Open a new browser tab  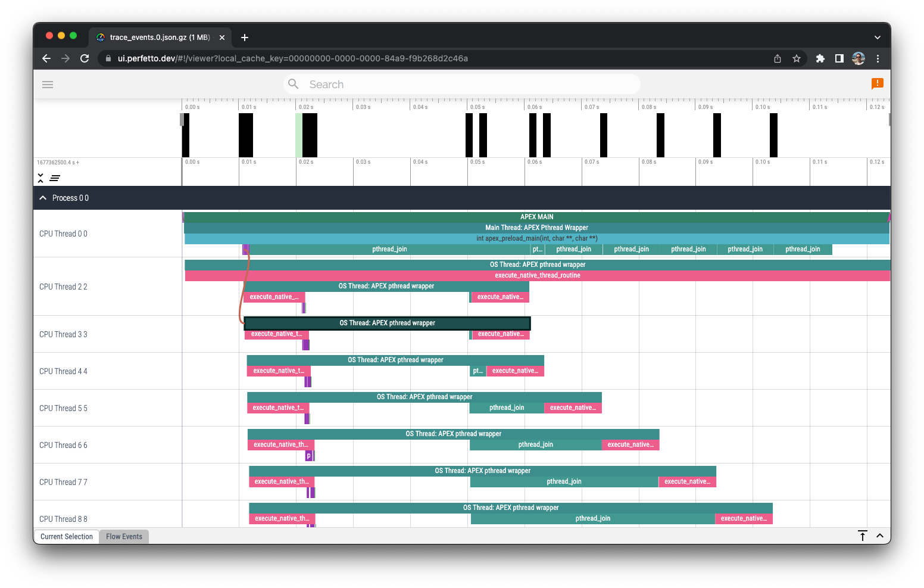tap(245, 38)
